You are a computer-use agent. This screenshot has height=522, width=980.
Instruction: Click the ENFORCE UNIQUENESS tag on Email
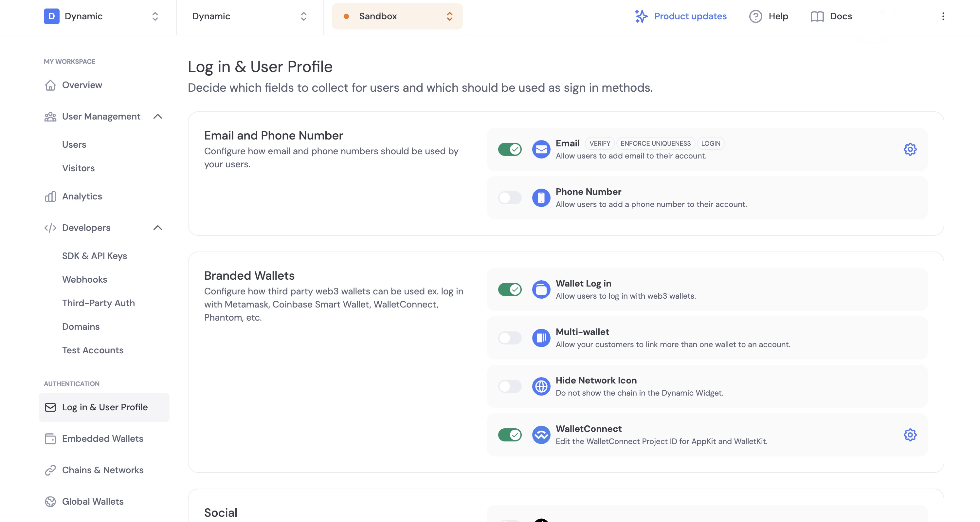click(x=656, y=143)
